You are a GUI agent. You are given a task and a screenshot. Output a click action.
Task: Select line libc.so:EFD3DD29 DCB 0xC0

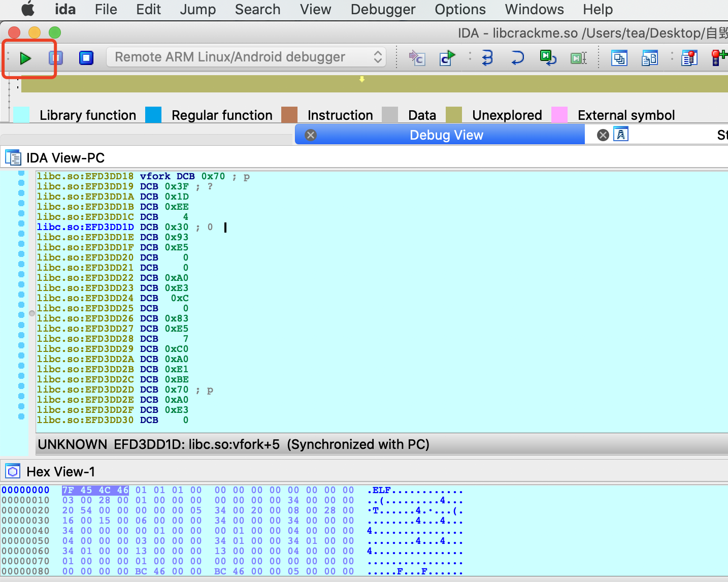113,349
